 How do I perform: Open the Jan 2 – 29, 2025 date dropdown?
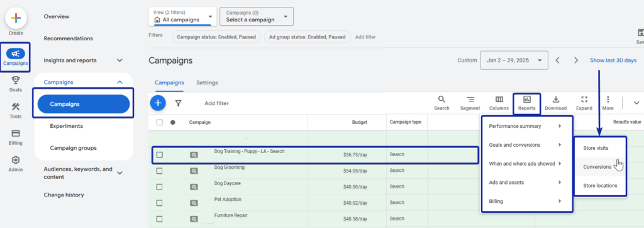[514, 60]
